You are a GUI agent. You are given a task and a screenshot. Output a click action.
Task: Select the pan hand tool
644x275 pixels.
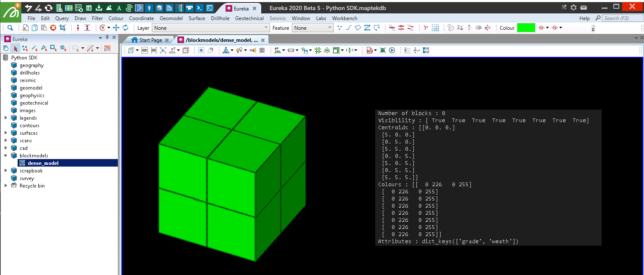(x=6, y=48)
